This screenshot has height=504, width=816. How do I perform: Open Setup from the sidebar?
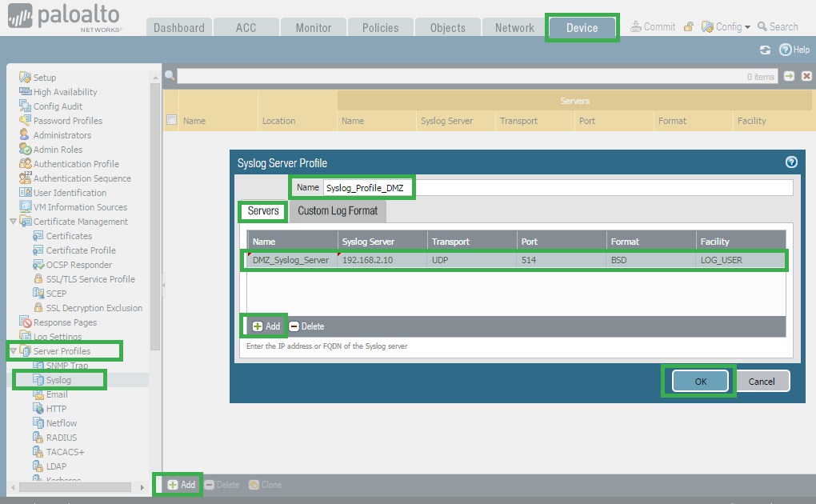tap(44, 78)
